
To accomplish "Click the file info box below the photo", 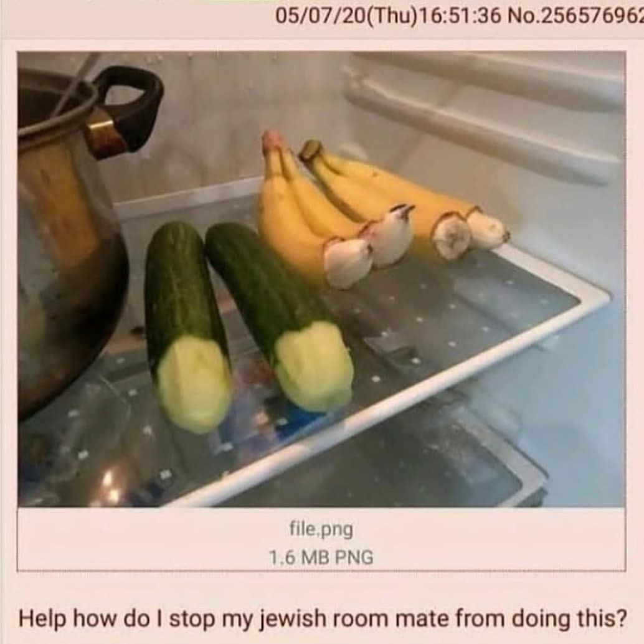I will click(321, 539).
